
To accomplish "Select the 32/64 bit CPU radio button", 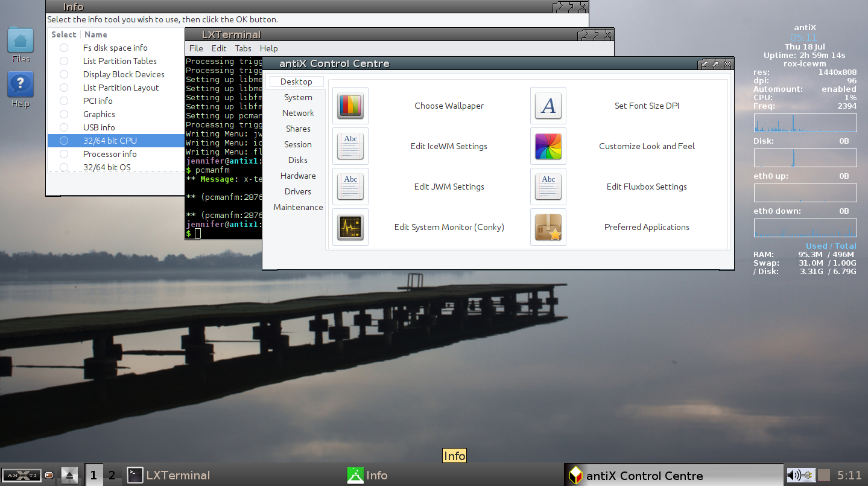I will click(x=64, y=141).
